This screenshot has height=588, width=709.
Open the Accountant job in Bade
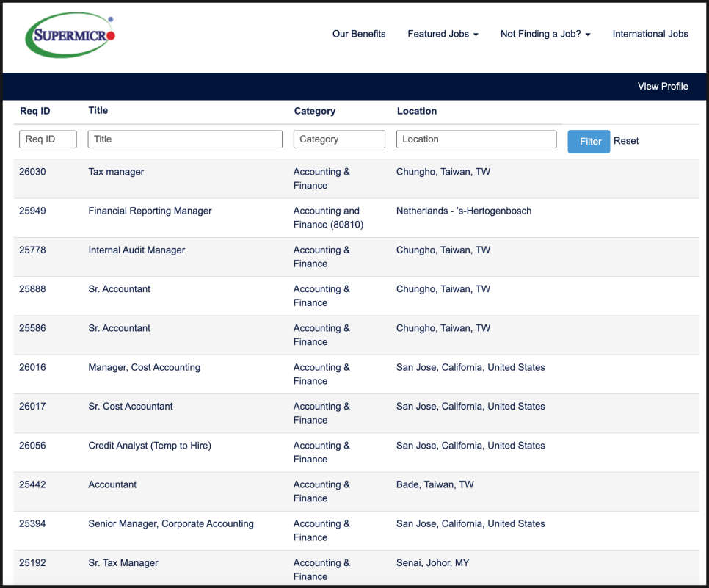coord(112,485)
